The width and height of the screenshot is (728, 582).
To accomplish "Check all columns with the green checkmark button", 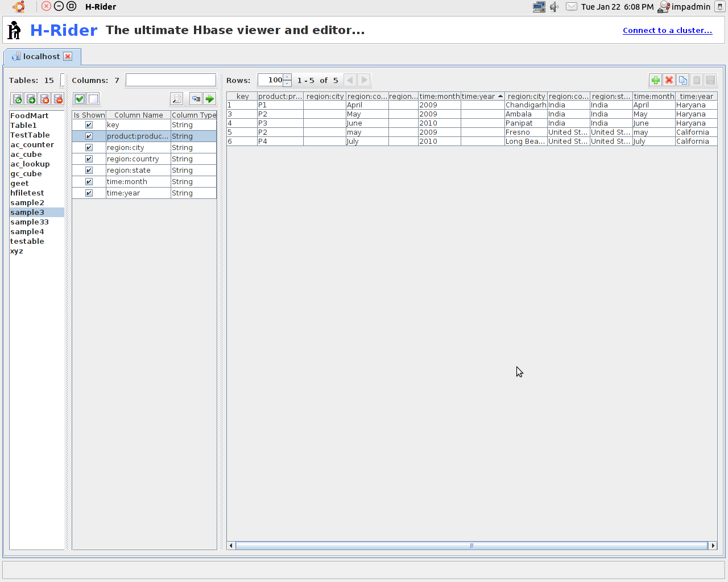I will click(x=80, y=99).
